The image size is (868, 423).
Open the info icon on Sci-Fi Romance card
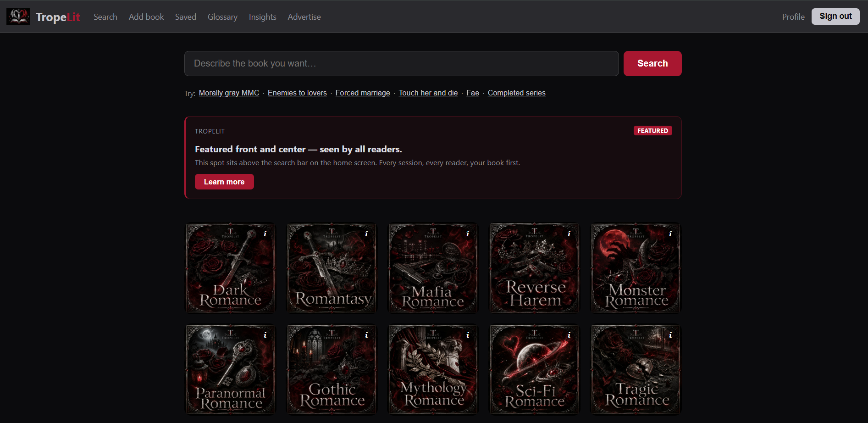tap(569, 335)
